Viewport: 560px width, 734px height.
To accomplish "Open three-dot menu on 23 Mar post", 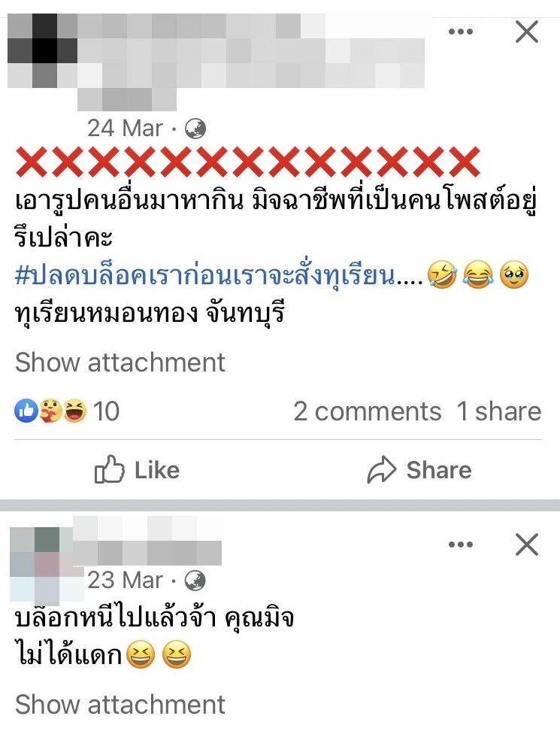I will 460,544.
